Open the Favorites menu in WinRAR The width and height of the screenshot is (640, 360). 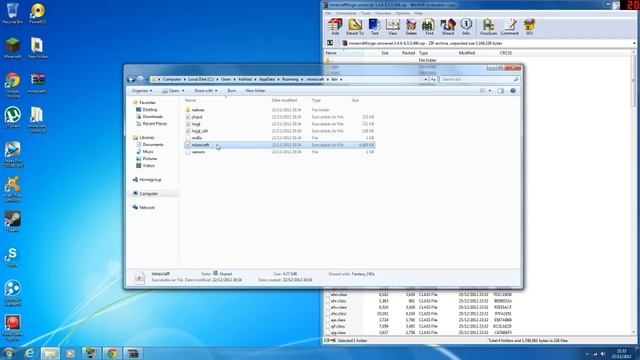(383, 13)
